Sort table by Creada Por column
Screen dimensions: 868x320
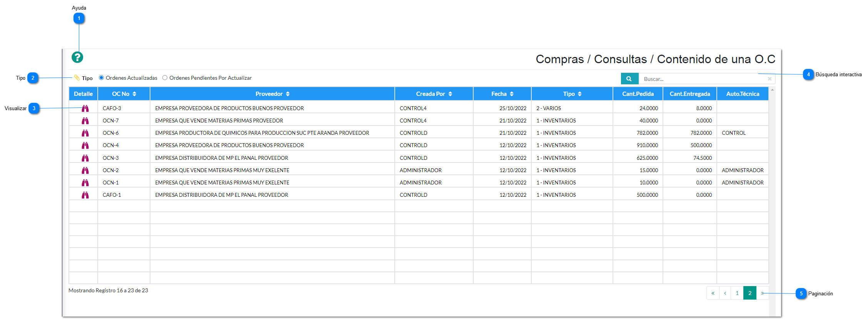[x=434, y=94]
